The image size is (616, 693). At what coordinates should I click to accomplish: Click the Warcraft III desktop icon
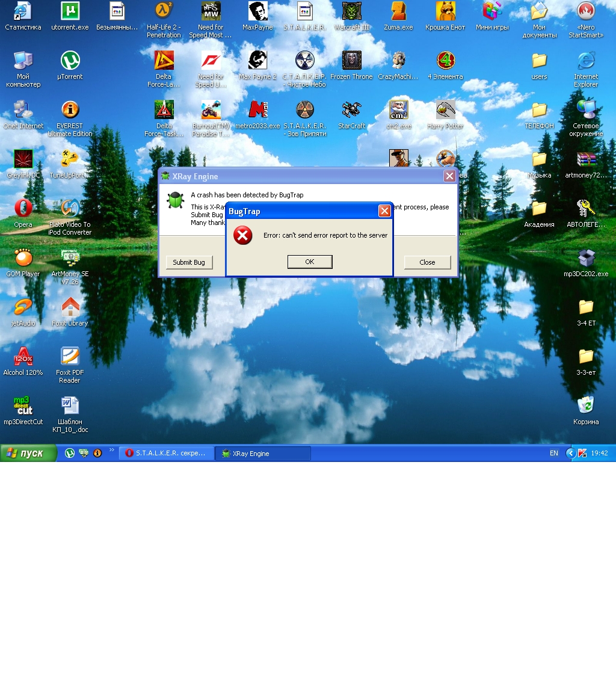[x=352, y=16]
